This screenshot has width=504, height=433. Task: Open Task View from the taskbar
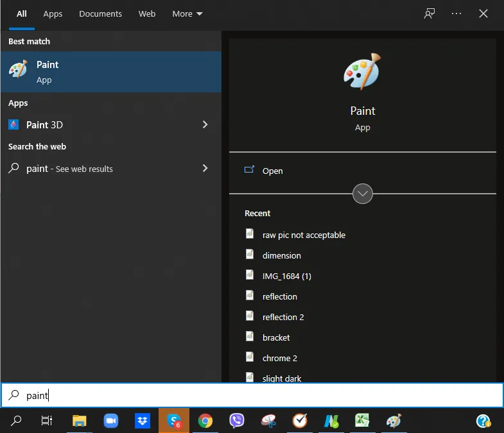[x=47, y=420]
